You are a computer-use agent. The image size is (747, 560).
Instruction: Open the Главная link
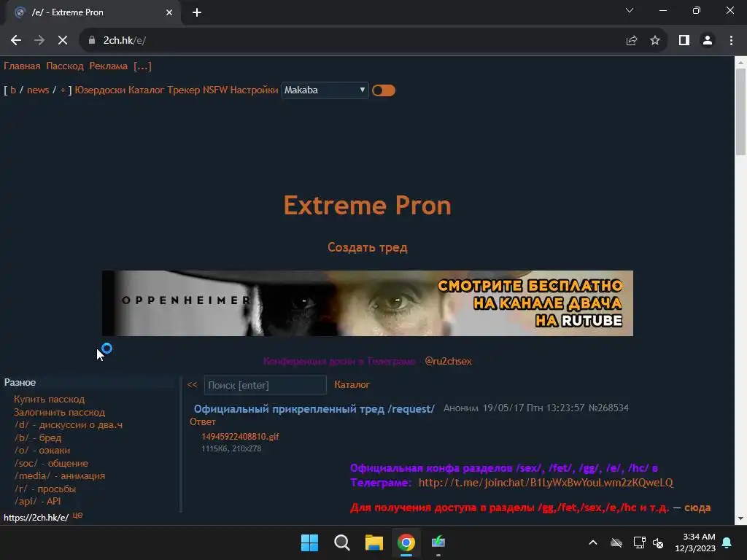(x=22, y=66)
